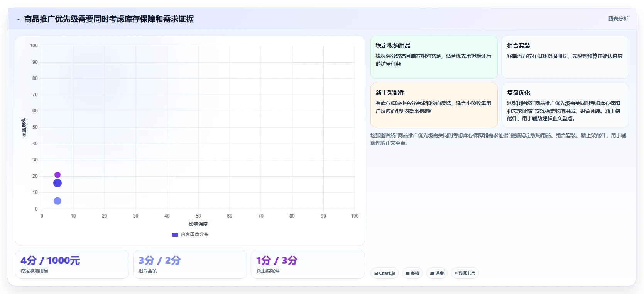Image resolution: width=644 pixels, height=294 pixels.
Task: Toggle the 内容重点分布 legend swatch
Action: point(175,235)
